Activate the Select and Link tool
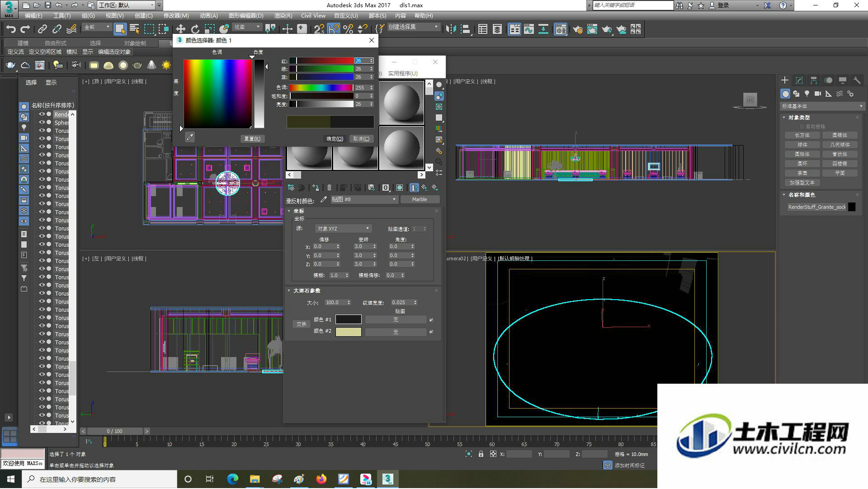Viewport: 868px width, 489px height. (42, 29)
